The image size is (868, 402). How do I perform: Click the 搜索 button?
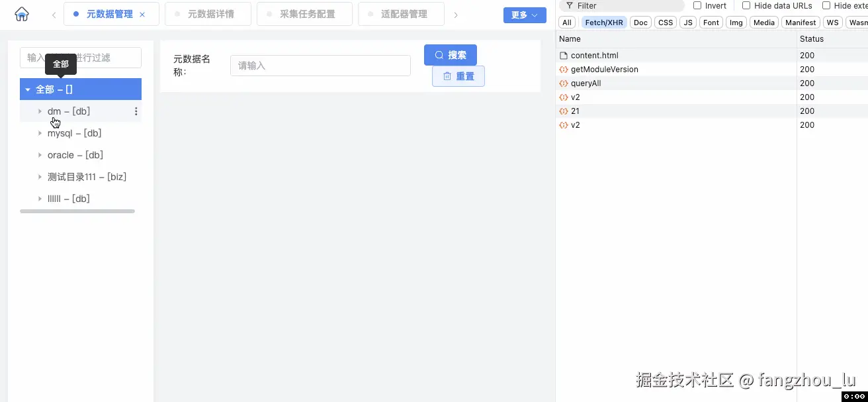(451, 55)
